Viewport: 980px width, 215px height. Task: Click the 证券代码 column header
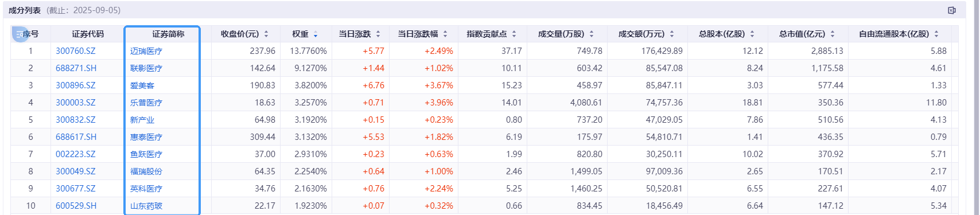[x=88, y=34]
